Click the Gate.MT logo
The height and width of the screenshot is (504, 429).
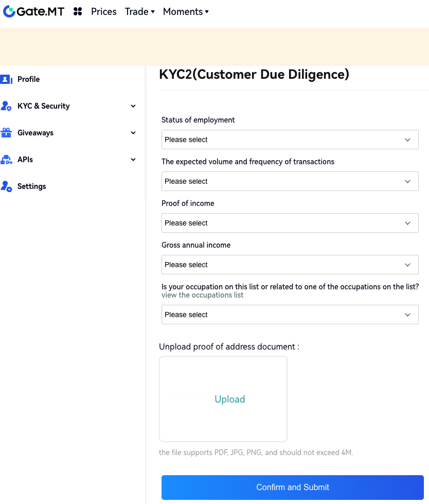point(34,11)
